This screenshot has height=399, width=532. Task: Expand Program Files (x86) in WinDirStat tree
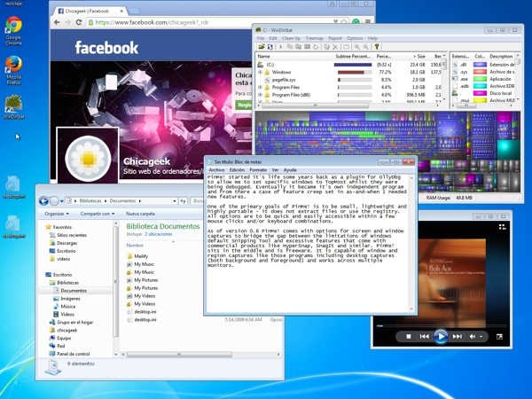pyautogui.click(x=260, y=95)
